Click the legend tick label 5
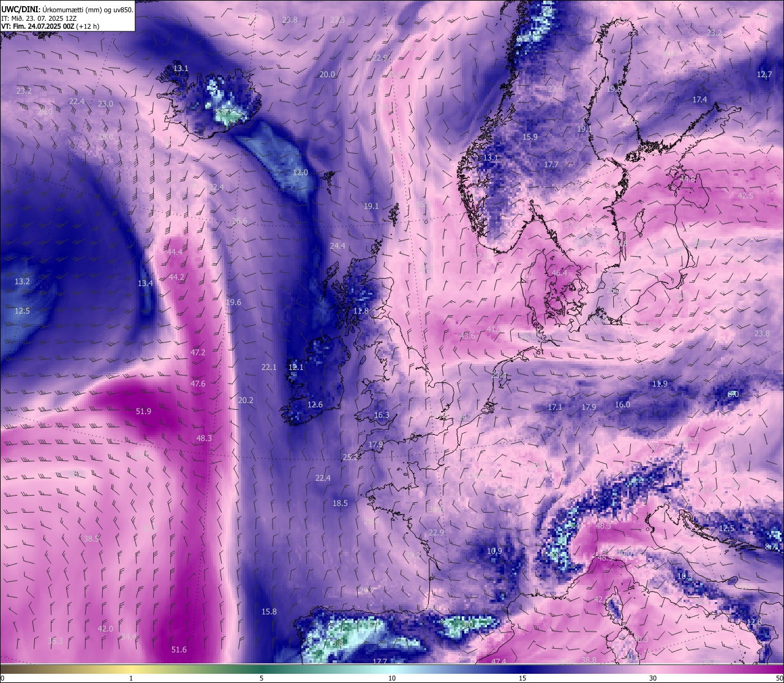 [262, 678]
